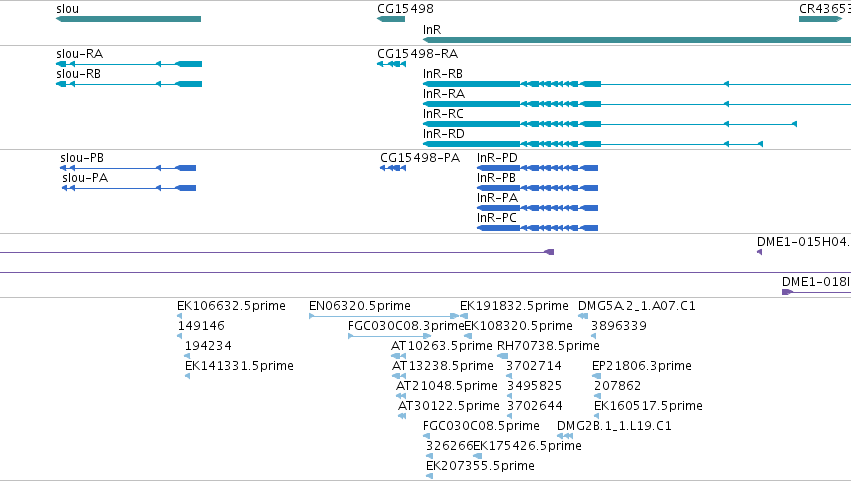Click the EN06320.5prime label
Image resolution: width=851 pixels, height=481 pixels.
[360, 306]
